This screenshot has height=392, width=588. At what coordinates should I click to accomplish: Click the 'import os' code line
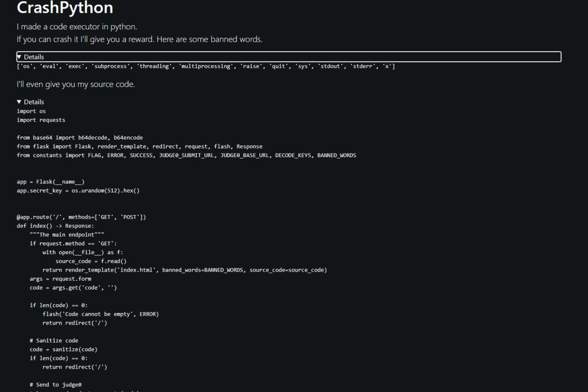[31, 111]
